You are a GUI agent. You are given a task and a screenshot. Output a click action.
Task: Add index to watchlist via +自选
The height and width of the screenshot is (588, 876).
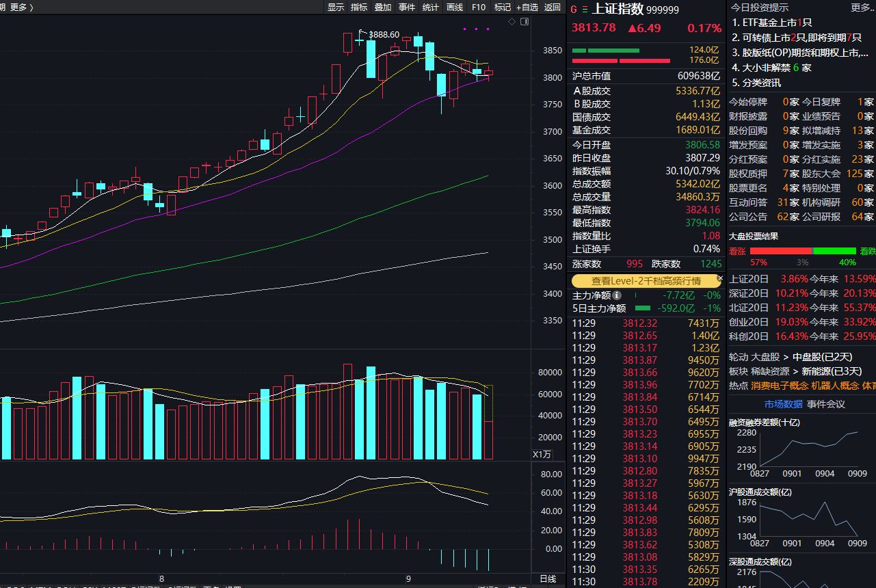[x=527, y=8]
